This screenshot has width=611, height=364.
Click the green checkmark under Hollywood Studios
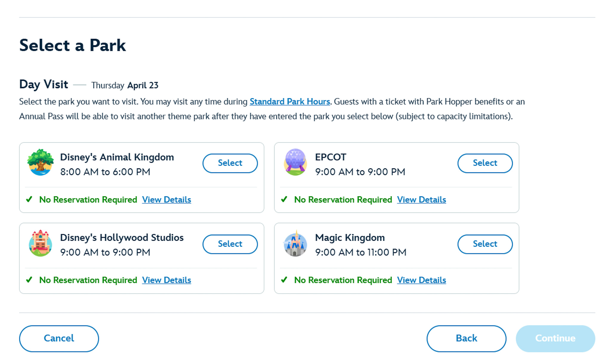pos(29,280)
